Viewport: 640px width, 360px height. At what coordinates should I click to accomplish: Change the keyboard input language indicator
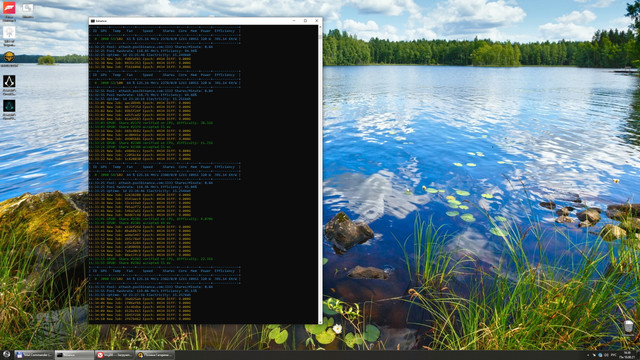(x=613, y=355)
